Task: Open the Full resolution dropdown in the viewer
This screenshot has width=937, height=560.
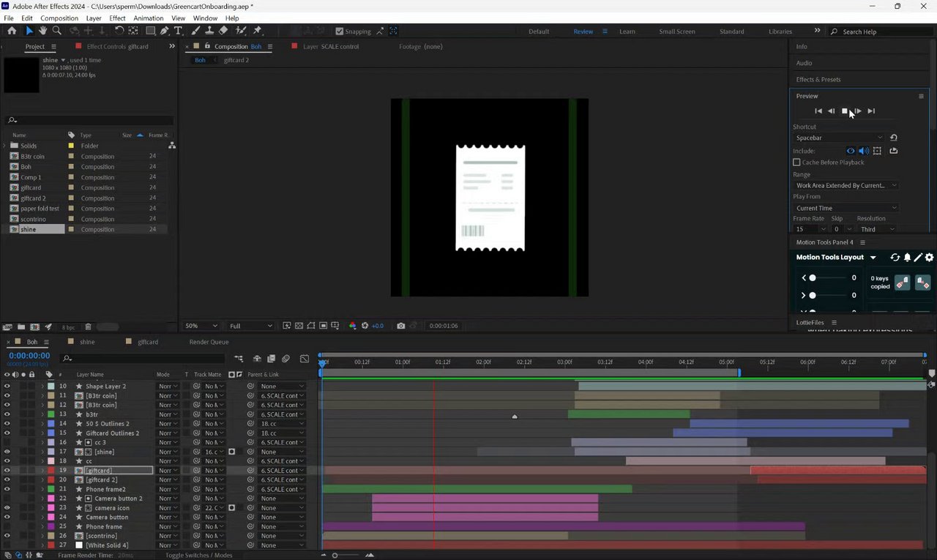Action: [251, 326]
